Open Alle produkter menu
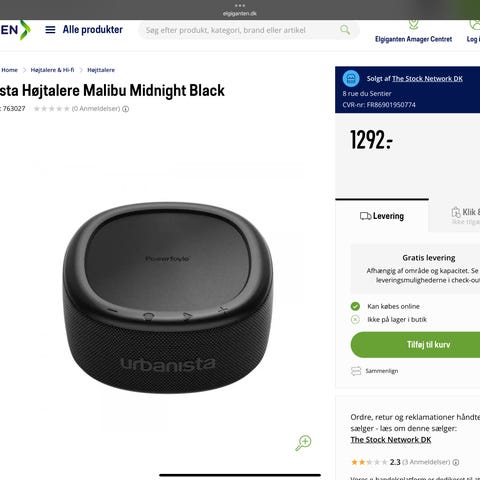 (93, 30)
